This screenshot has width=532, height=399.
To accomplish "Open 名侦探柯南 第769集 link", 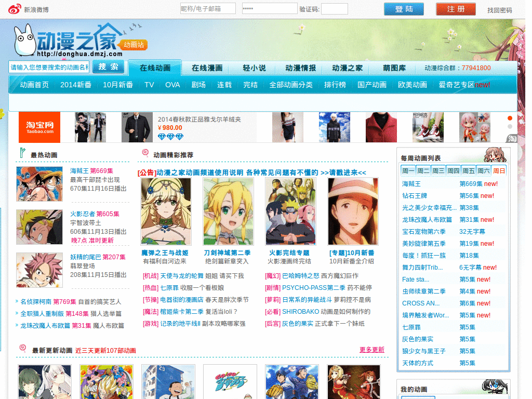I will (48, 302).
